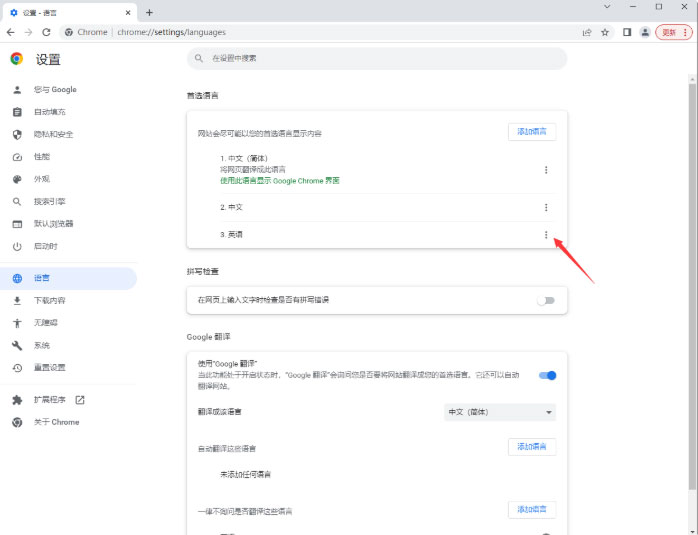This screenshot has width=698, height=535.
Task: Open a new tab with plus button
Action: click(x=150, y=12)
